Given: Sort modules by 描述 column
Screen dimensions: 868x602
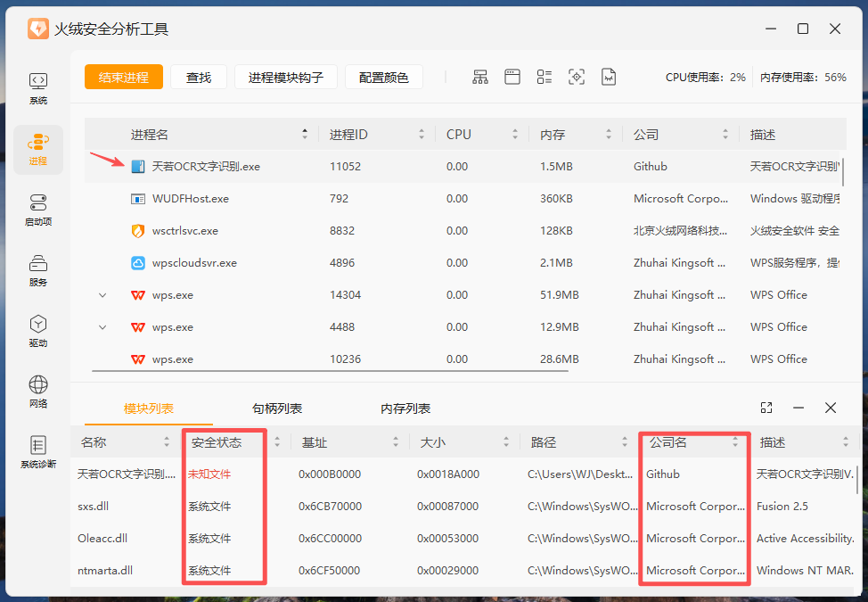Looking at the screenshot, I should (846, 442).
